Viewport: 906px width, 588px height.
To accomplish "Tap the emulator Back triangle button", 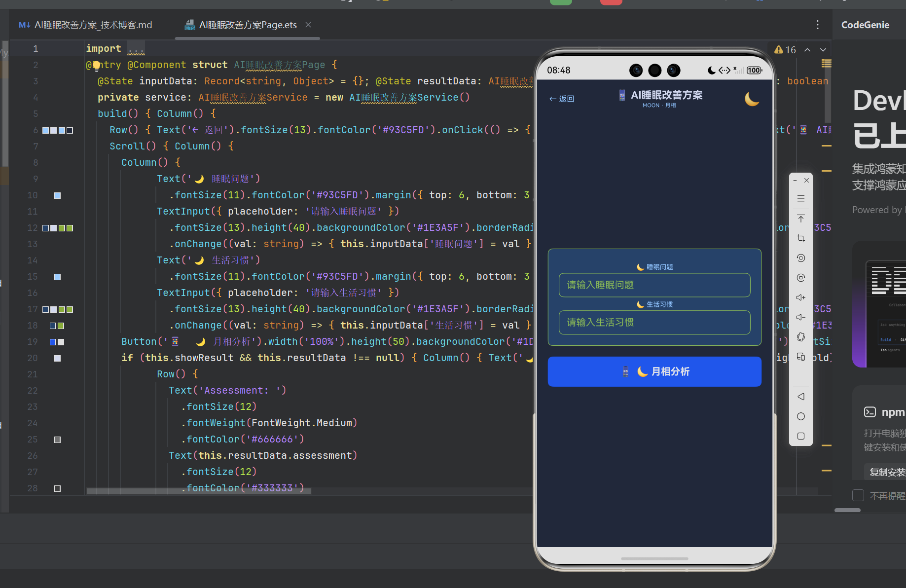I will [801, 397].
